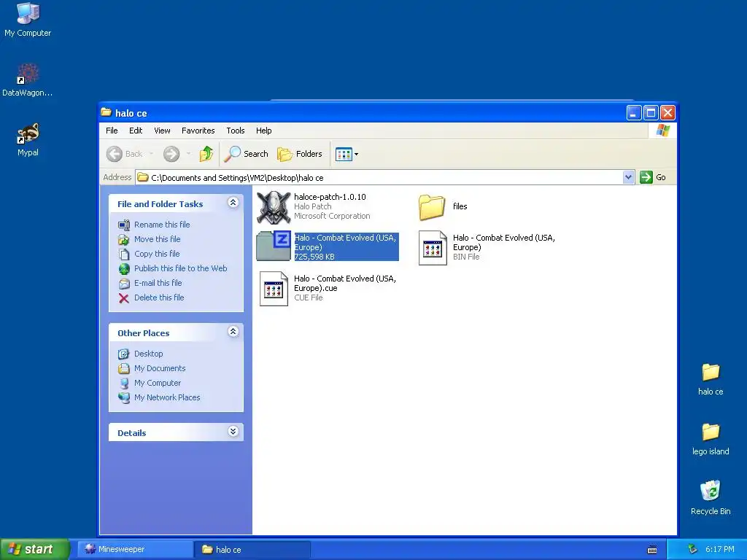The width and height of the screenshot is (747, 560).
Task: Open the Help menu
Action: pos(263,131)
